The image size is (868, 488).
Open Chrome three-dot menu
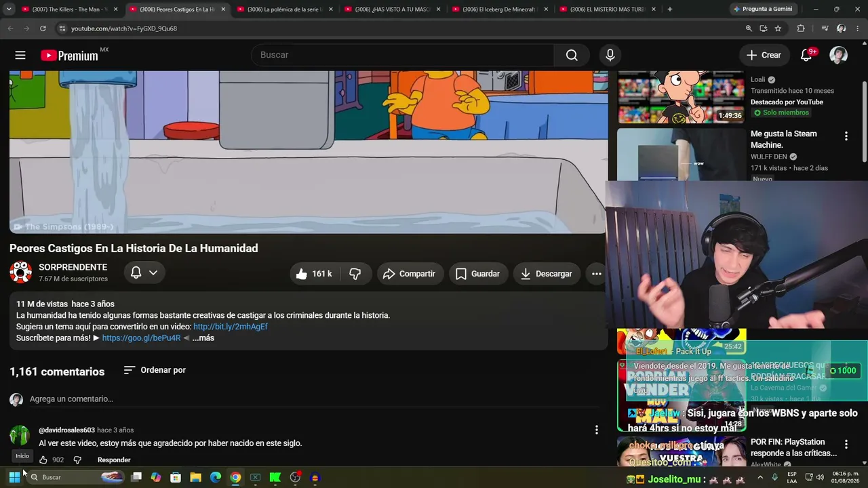click(x=858, y=28)
